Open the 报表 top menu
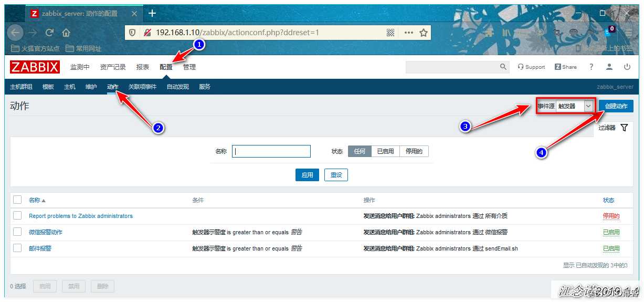The height and width of the screenshot is (302, 644). pos(143,67)
